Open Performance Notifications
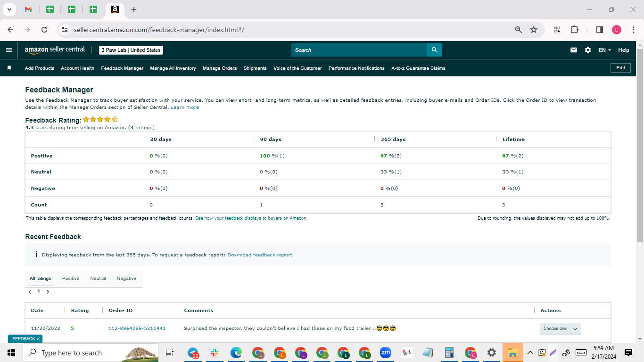Image resolution: width=644 pixels, height=362 pixels. pos(356,68)
